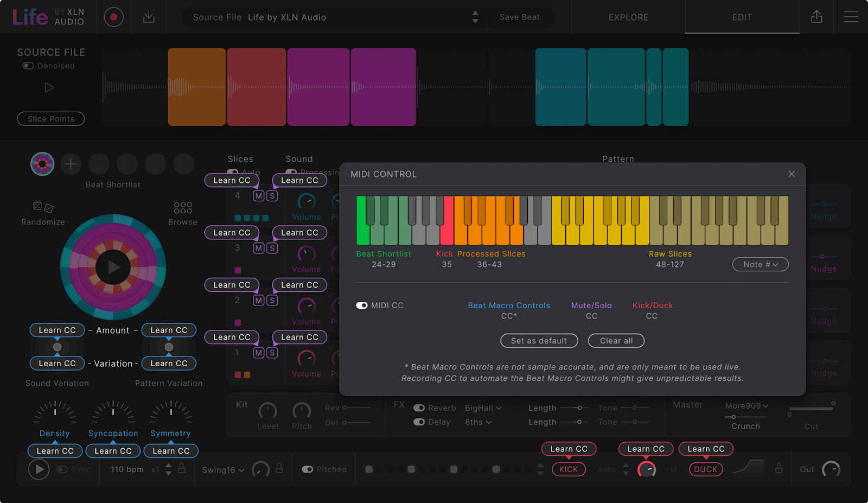Screen dimensions: 868x503
Task: Open the BigHall reverb type dropdown
Action: point(483,408)
